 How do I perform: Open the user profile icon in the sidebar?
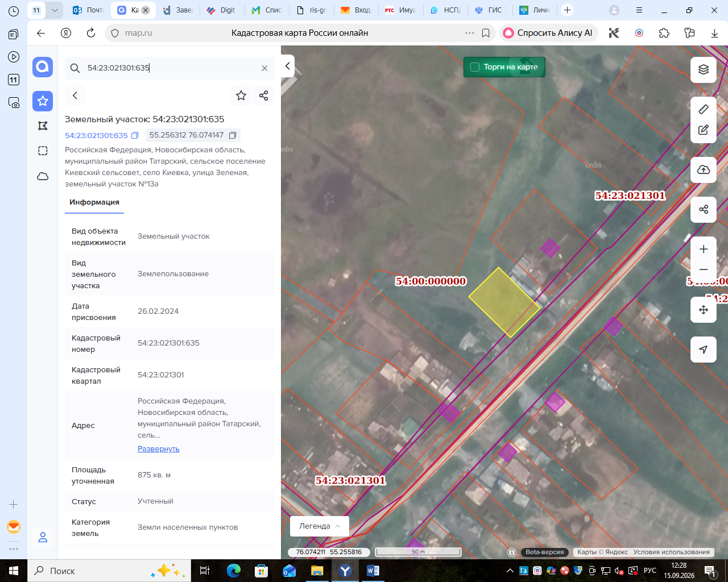coord(43,537)
